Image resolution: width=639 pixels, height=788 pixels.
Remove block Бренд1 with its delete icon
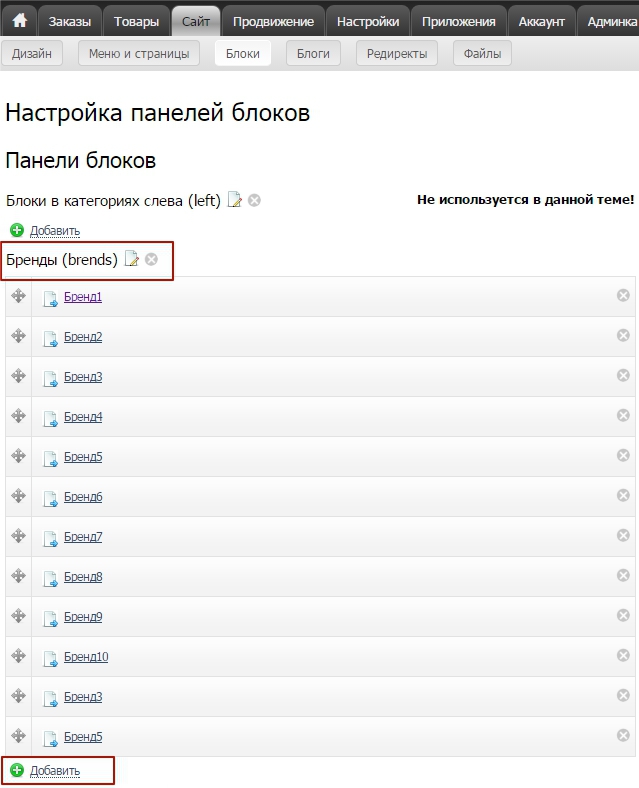coord(623,296)
